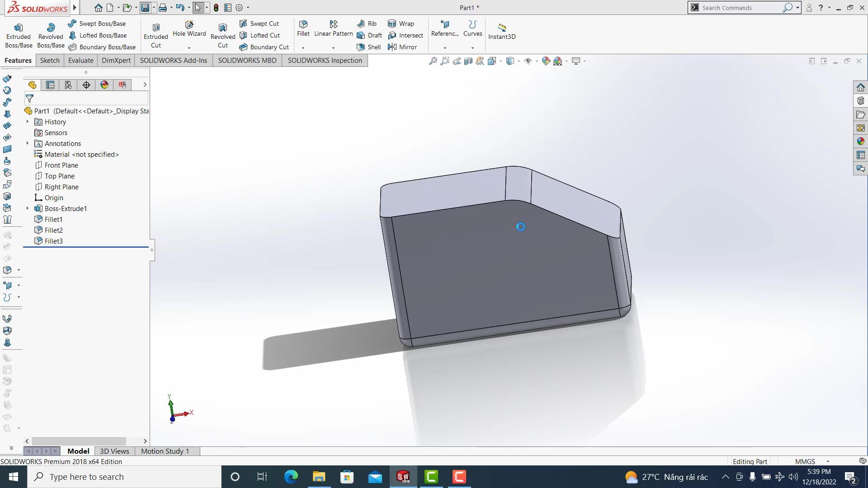
Task: Switch to the 3D Views tab
Action: (x=114, y=451)
